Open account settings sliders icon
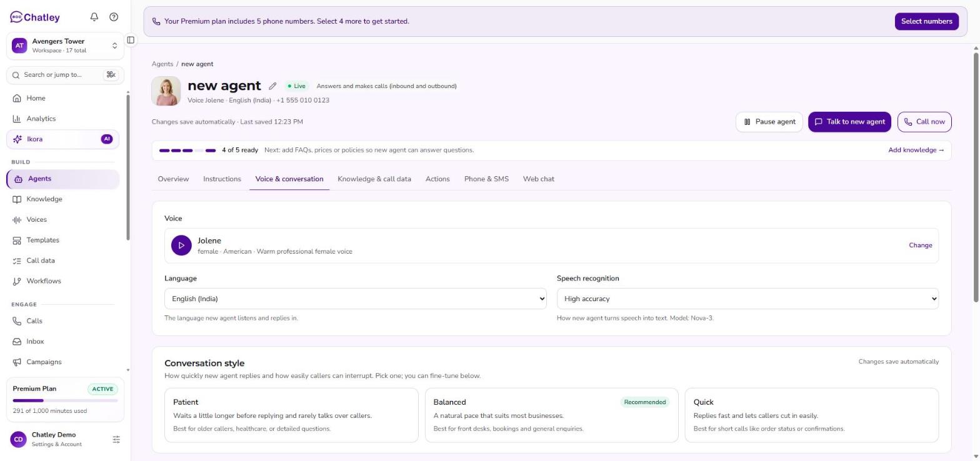This screenshot has height=461, width=980. pos(116,440)
